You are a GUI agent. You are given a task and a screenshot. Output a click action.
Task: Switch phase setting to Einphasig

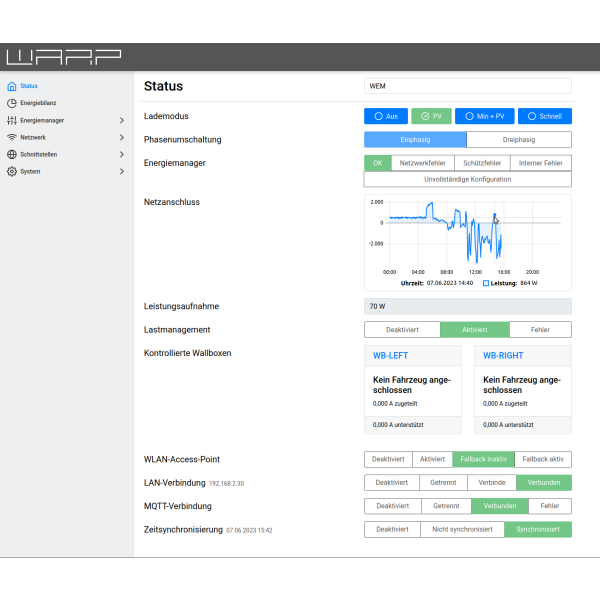415,140
